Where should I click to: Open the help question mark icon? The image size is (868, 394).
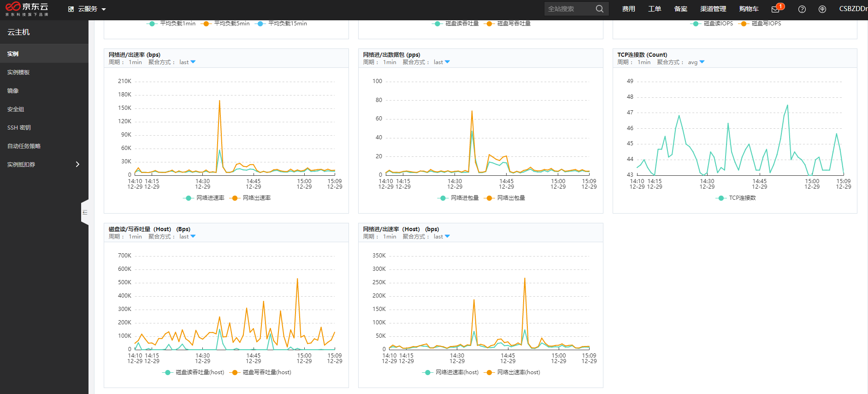coord(802,9)
